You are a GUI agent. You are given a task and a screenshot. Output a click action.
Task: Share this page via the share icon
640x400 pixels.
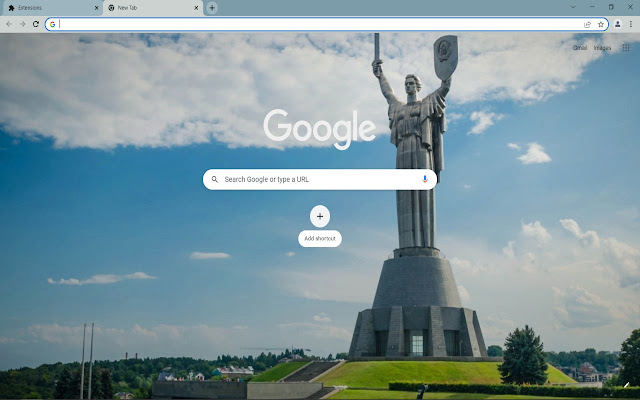coord(587,24)
